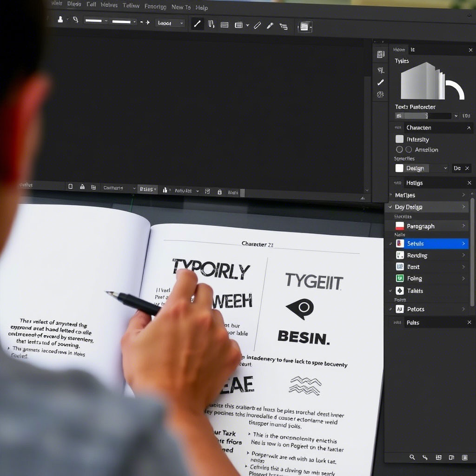Click the grid icon in Texty Pasforcter bar
Screen dimensions: 476x476
point(399,116)
